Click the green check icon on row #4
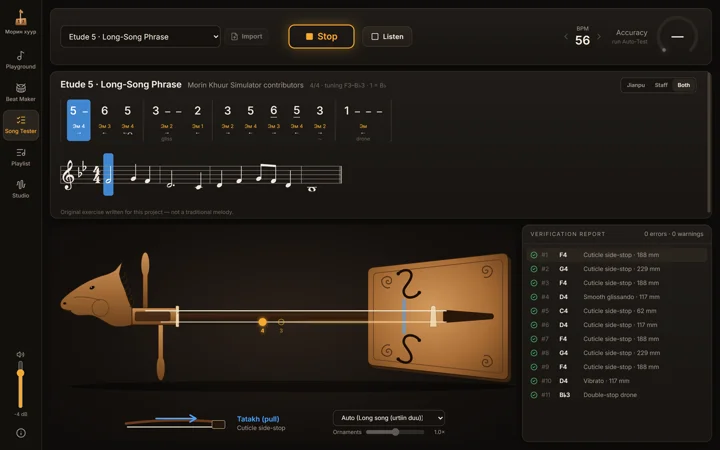The height and width of the screenshot is (450, 720). [x=534, y=297]
